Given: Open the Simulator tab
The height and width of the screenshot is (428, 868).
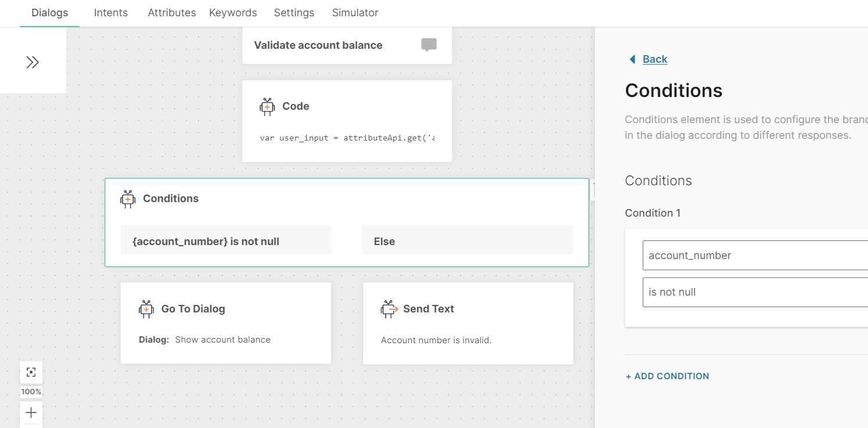Looking at the screenshot, I should coord(355,13).
